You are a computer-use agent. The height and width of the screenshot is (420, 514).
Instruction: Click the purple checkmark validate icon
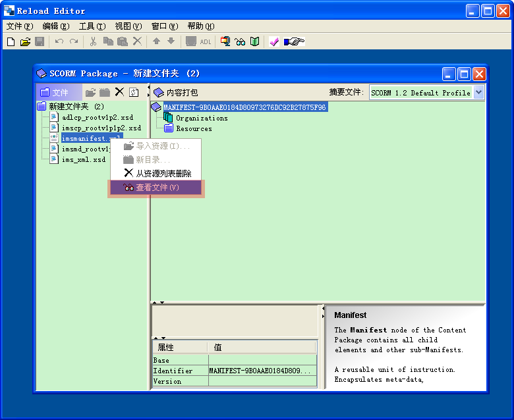[274, 41]
